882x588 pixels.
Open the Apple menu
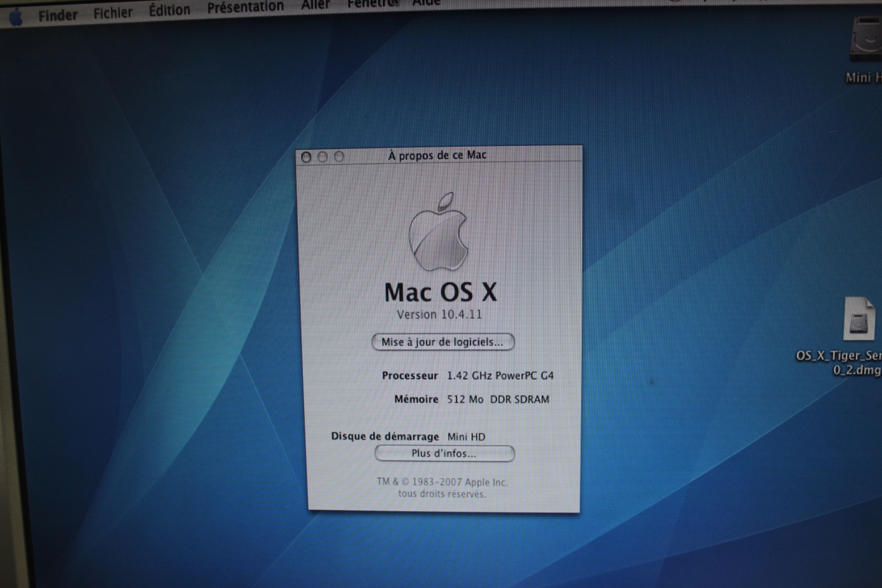pos(16,17)
